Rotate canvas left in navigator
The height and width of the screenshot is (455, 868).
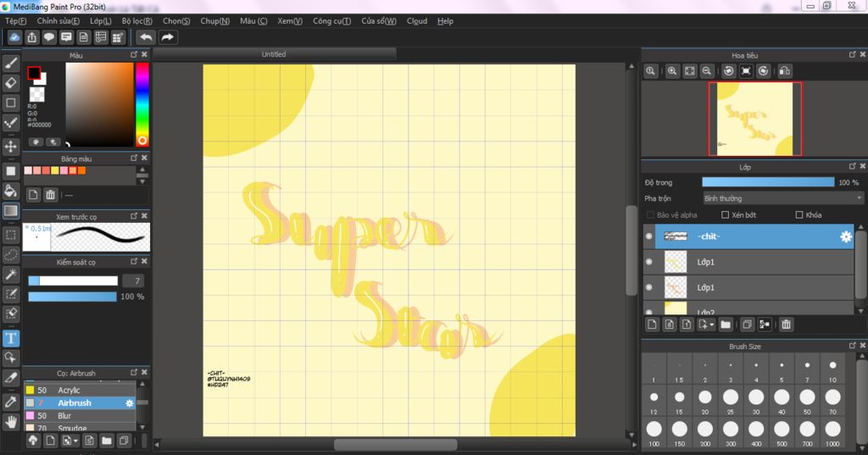pos(729,71)
